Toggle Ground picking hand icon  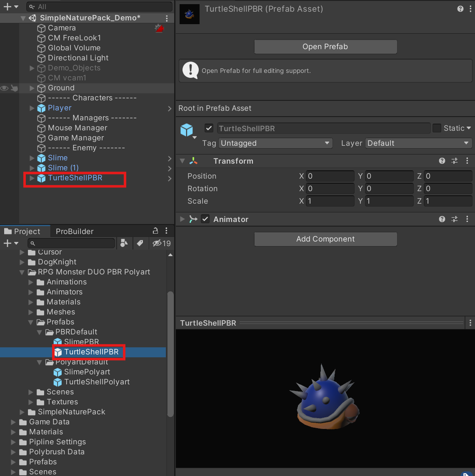pyautogui.click(x=14, y=88)
